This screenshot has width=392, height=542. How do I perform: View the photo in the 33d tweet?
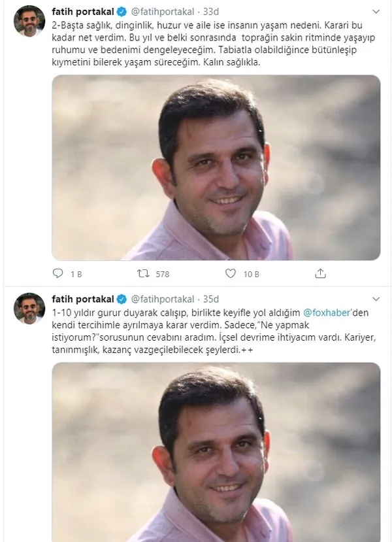point(216,167)
